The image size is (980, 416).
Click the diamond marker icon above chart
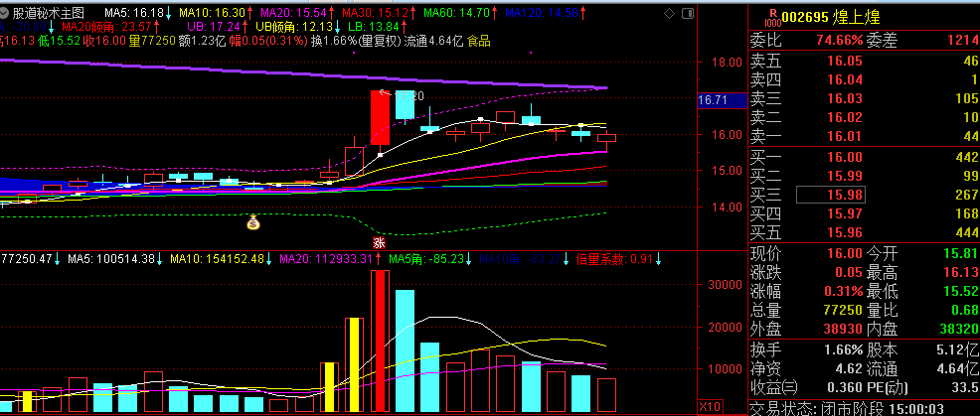point(669,13)
